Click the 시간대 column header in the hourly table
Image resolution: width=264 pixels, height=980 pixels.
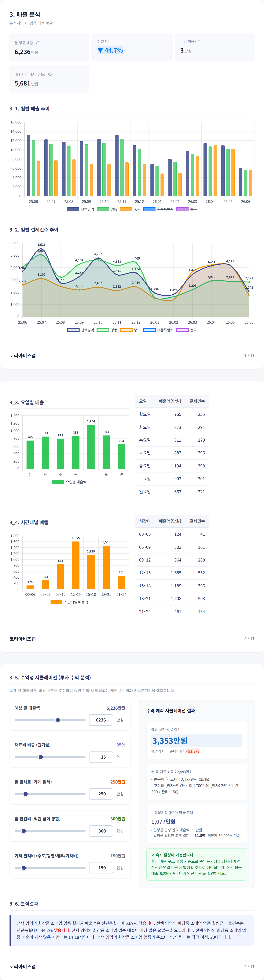tap(145, 521)
